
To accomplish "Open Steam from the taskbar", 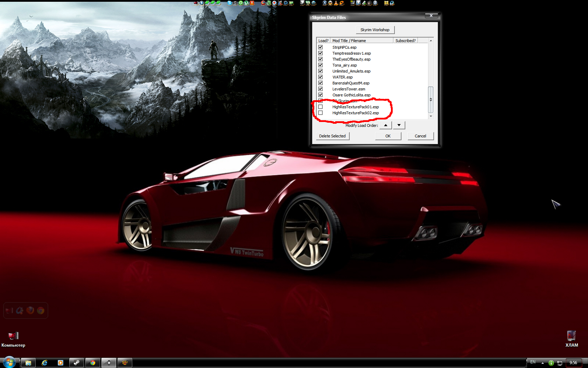I will point(76,363).
